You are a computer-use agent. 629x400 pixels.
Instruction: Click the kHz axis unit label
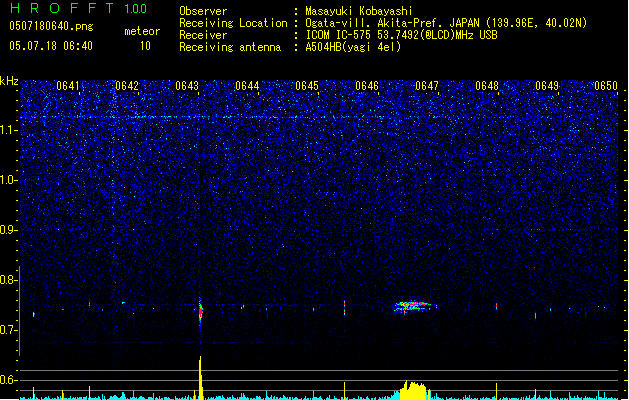(9, 81)
